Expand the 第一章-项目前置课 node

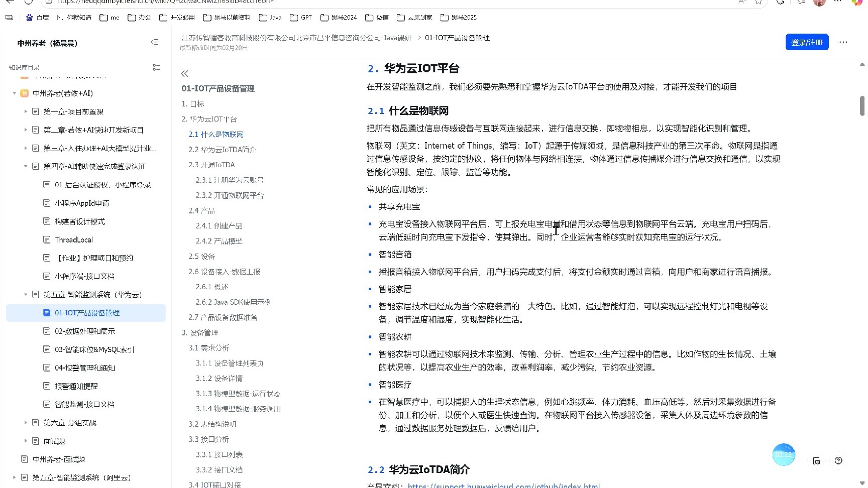point(26,111)
